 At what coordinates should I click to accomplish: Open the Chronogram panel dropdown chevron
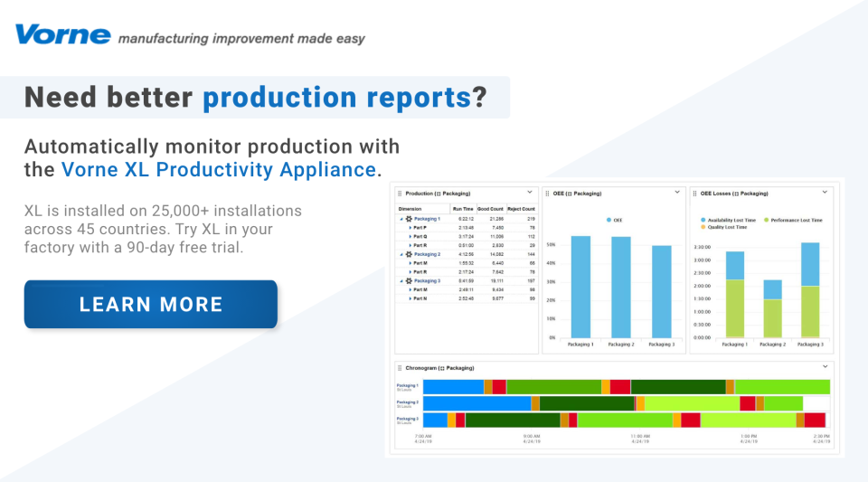tap(825, 366)
